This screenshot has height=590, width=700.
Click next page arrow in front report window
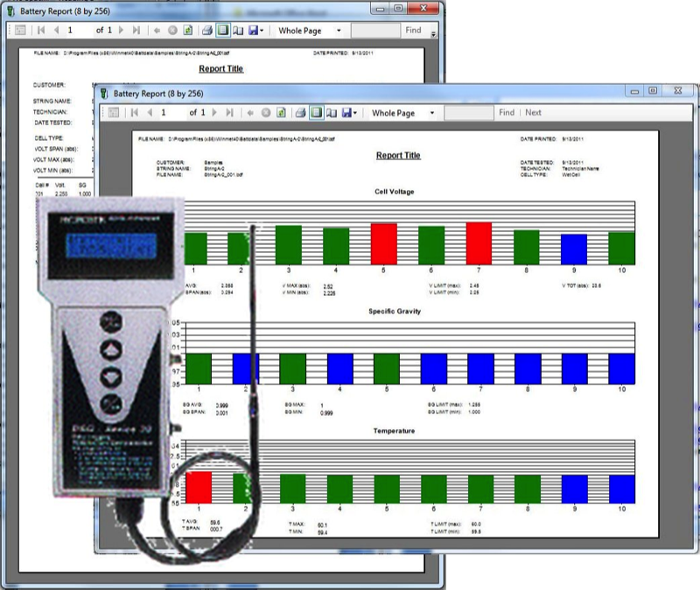pos(215,113)
